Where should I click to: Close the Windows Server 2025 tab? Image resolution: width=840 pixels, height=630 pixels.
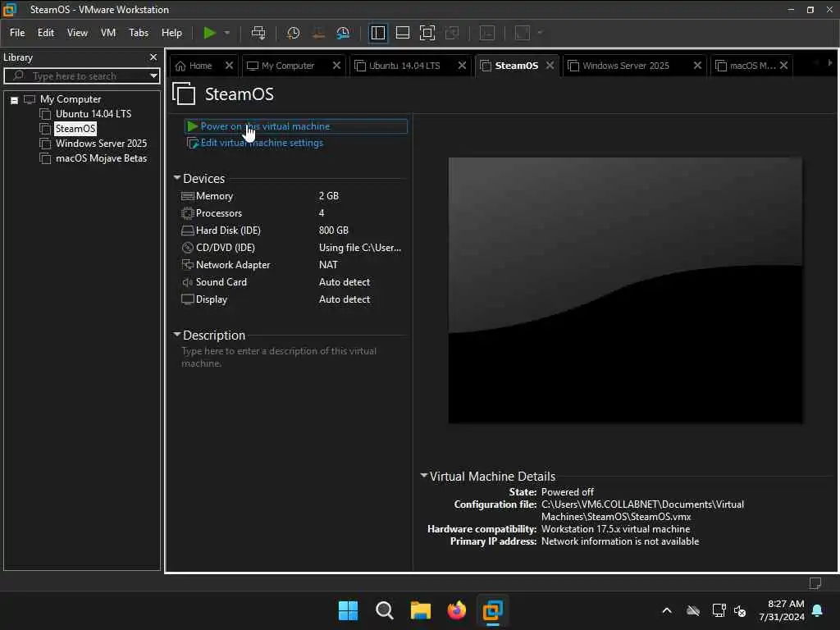pos(697,66)
